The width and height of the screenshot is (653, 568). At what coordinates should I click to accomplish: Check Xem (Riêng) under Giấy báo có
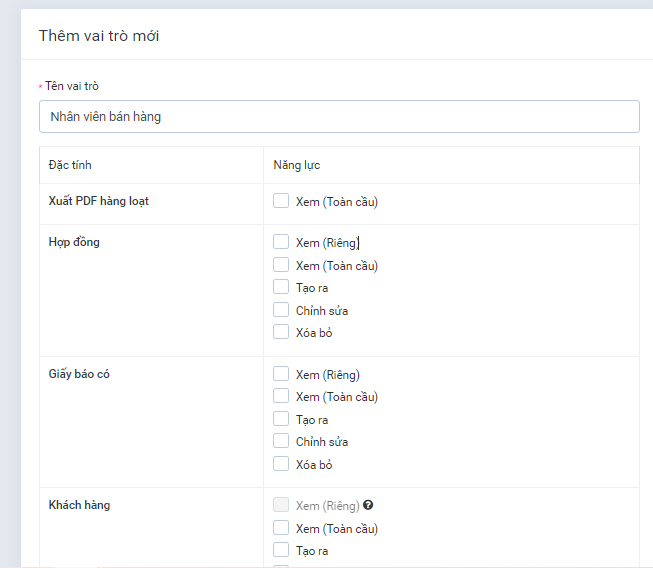point(281,375)
